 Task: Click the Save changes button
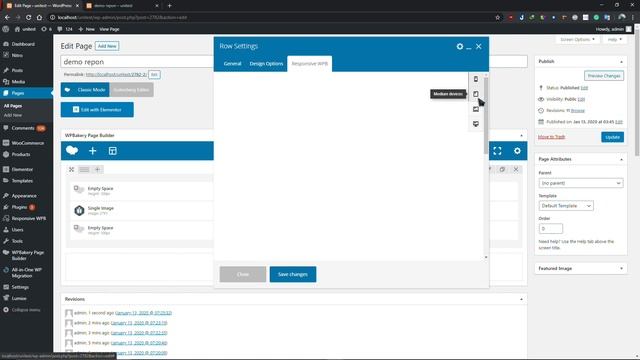coord(293,274)
